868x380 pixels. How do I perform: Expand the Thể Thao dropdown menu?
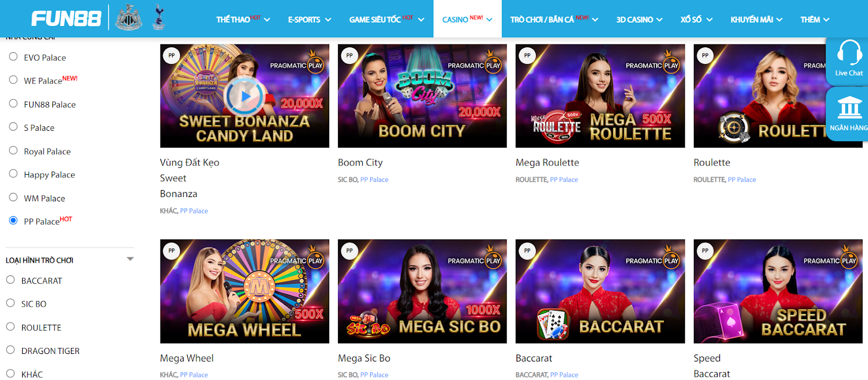(x=243, y=20)
